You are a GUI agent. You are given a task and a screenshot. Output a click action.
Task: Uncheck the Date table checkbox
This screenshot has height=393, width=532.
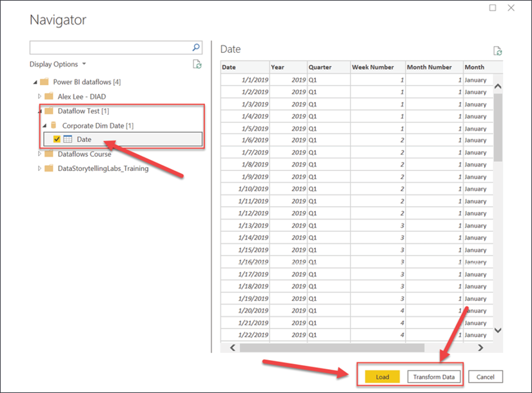57,139
